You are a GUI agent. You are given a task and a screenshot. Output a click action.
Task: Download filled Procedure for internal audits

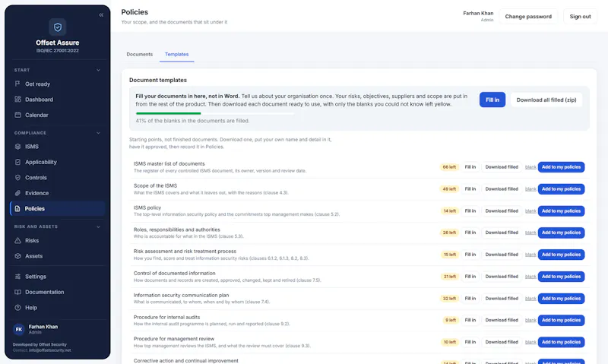click(502, 320)
